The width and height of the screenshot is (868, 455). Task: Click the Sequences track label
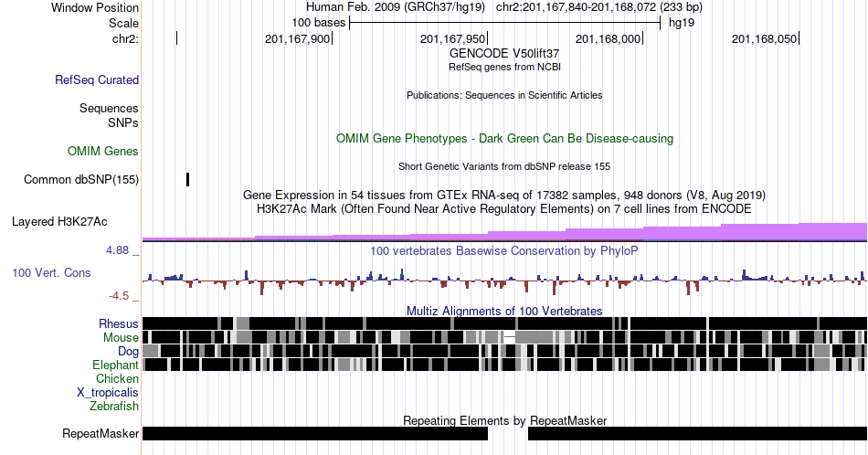pos(109,108)
